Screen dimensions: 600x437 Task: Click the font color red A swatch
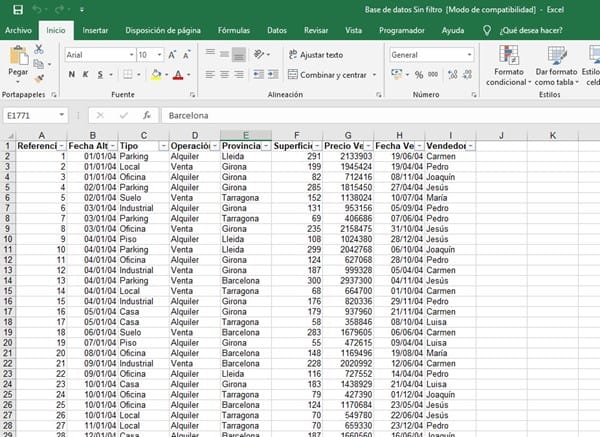176,75
